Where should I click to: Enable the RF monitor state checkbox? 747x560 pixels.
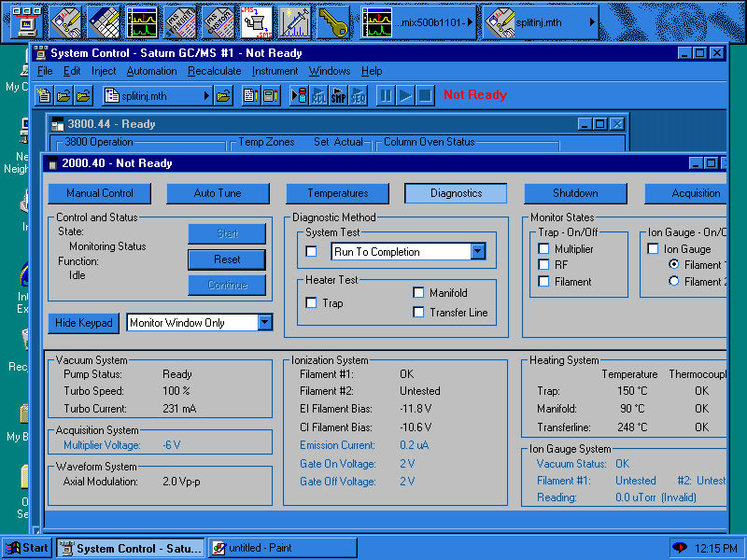(x=543, y=264)
